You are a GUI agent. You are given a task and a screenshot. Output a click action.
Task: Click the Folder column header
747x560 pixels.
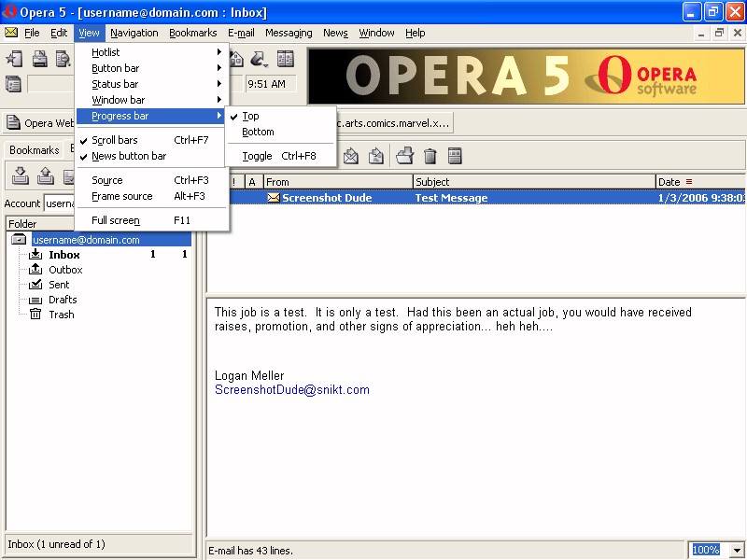40,224
